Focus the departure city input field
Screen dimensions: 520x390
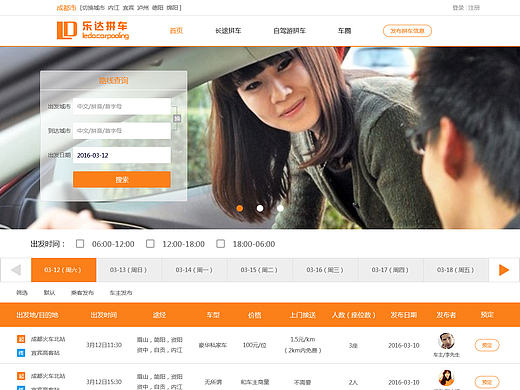pyautogui.click(x=122, y=106)
